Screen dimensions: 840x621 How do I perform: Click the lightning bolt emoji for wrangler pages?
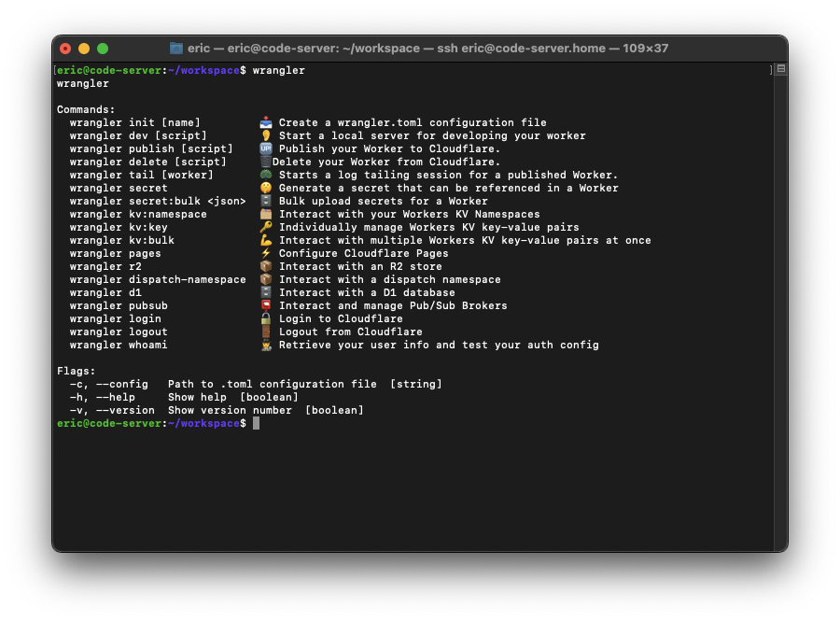click(x=266, y=253)
